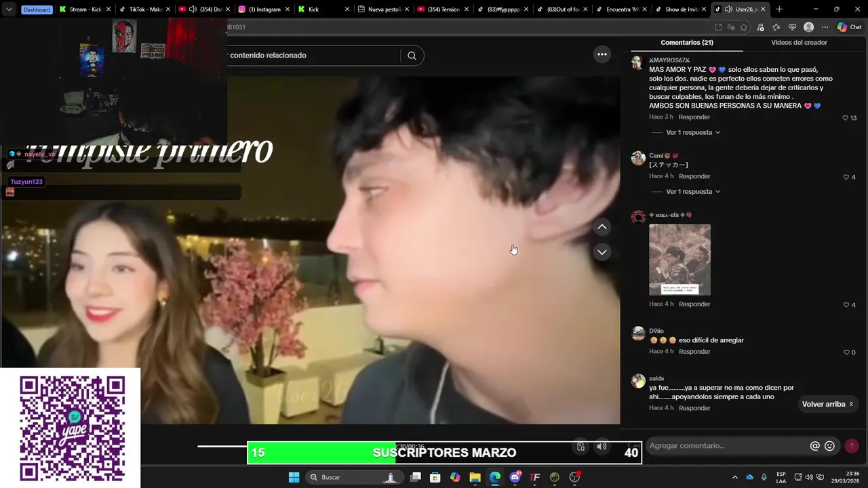The image size is (868, 488).
Task: Open the Edge favorites list
Action: (776, 27)
